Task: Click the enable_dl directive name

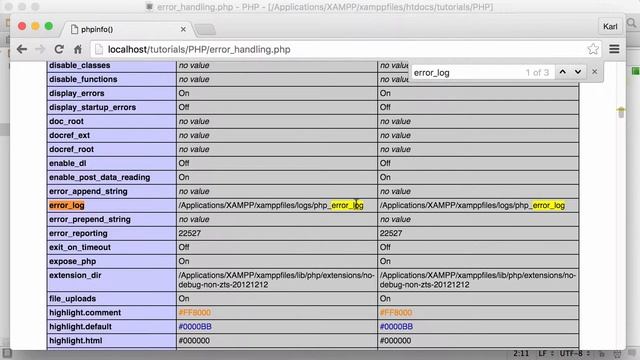Action: pos(68,163)
